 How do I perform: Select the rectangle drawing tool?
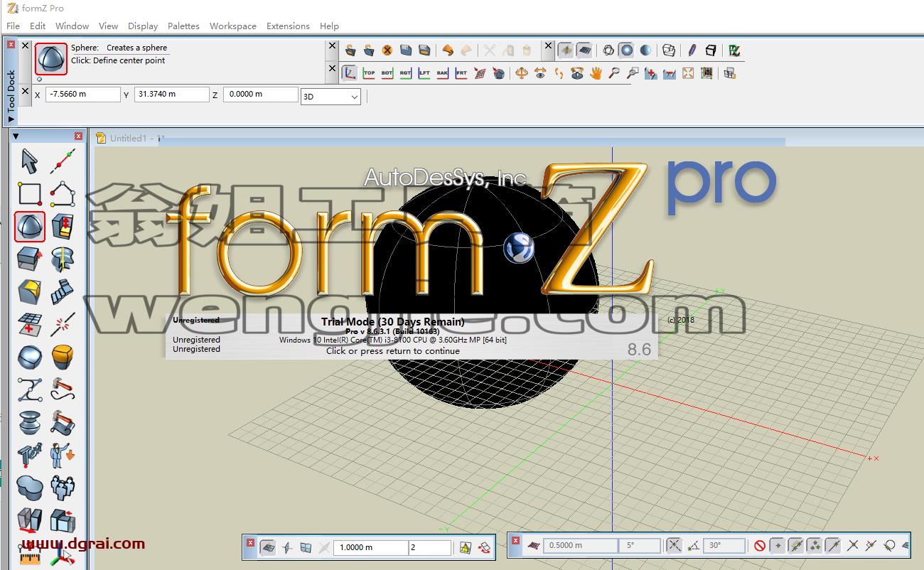pyautogui.click(x=29, y=193)
